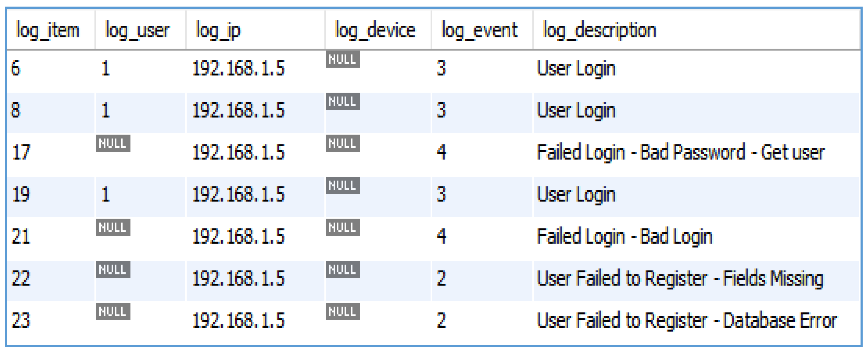The height and width of the screenshot is (351, 868).
Task: Select the NULL log_user badge in row 21
Action: 113,228
